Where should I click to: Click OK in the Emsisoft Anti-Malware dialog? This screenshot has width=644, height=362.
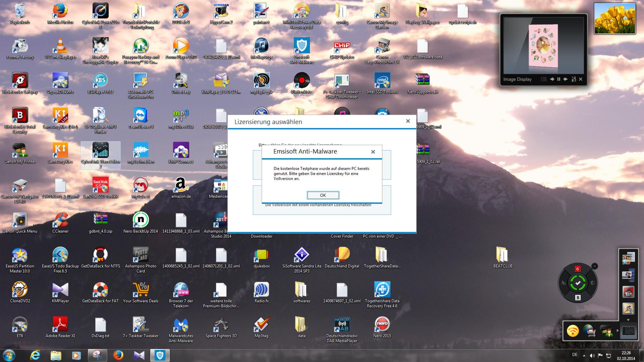tap(323, 195)
